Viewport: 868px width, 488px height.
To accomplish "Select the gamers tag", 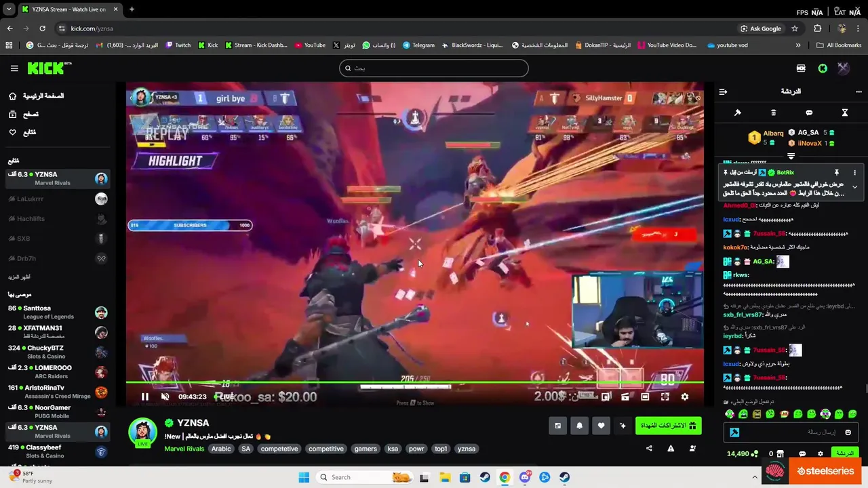I will click(x=366, y=449).
